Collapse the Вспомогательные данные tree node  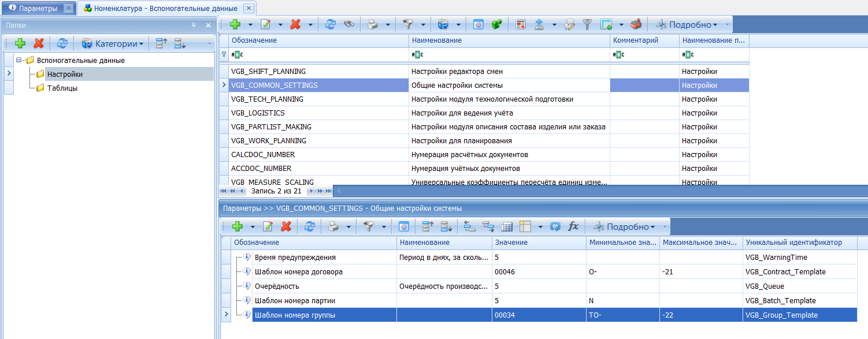pos(20,60)
